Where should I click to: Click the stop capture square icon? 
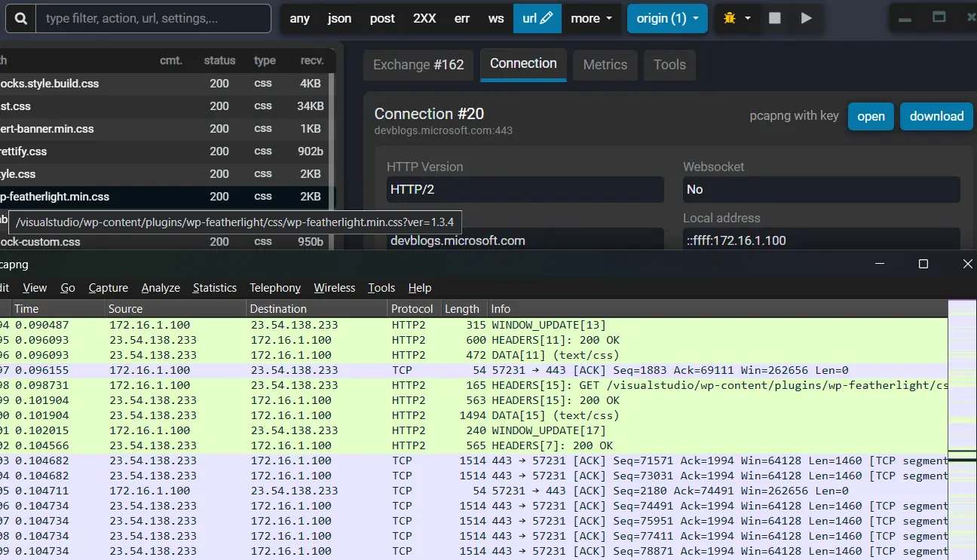click(x=775, y=18)
